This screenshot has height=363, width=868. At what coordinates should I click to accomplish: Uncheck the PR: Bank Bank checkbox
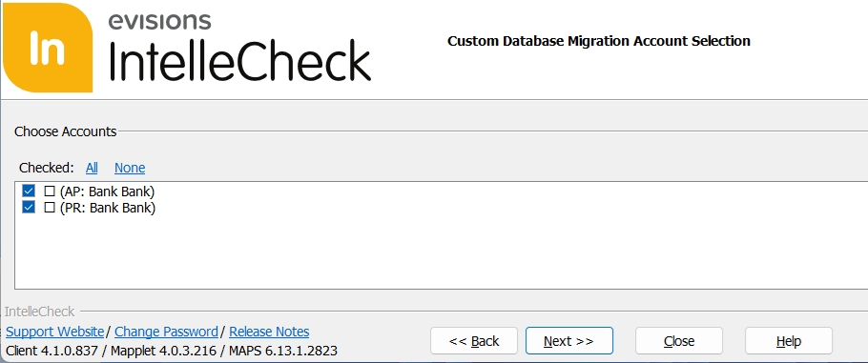(29, 208)
